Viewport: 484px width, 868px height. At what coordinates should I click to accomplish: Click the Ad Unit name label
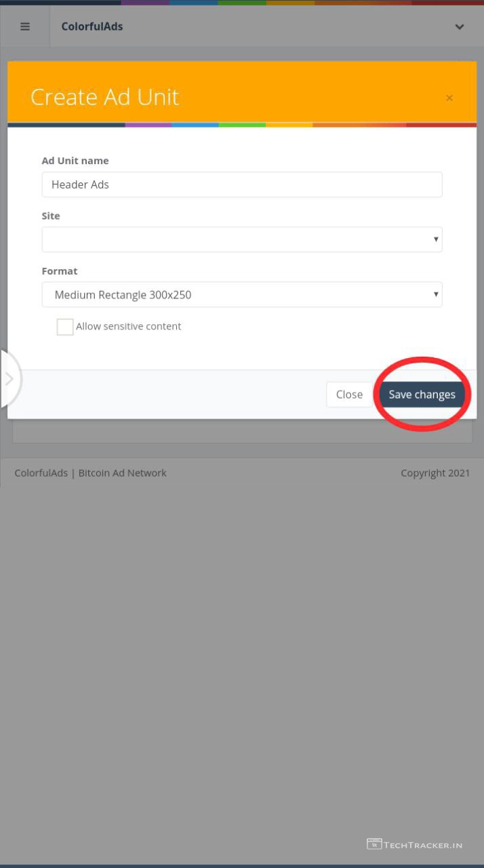tap(75, 161)
